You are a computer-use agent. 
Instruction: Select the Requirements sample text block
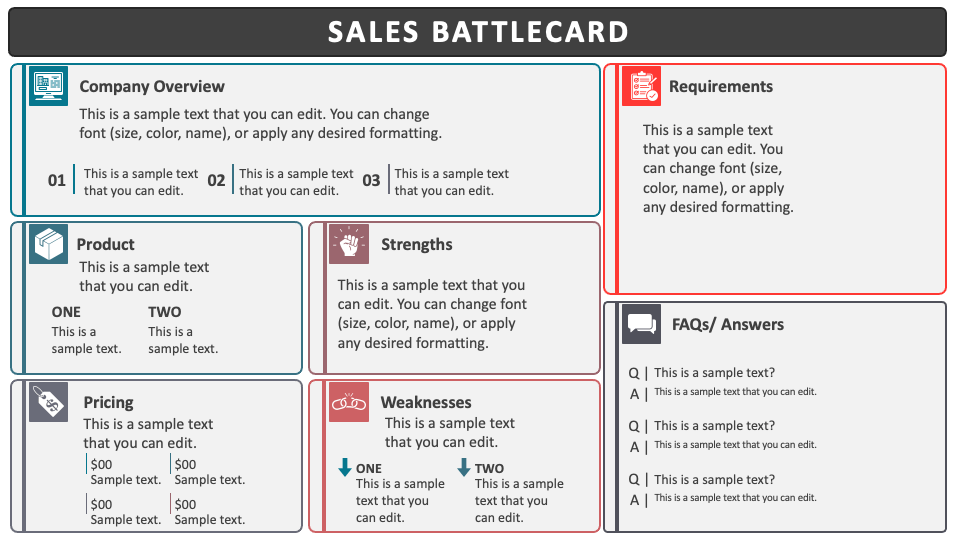coord(718,168)
